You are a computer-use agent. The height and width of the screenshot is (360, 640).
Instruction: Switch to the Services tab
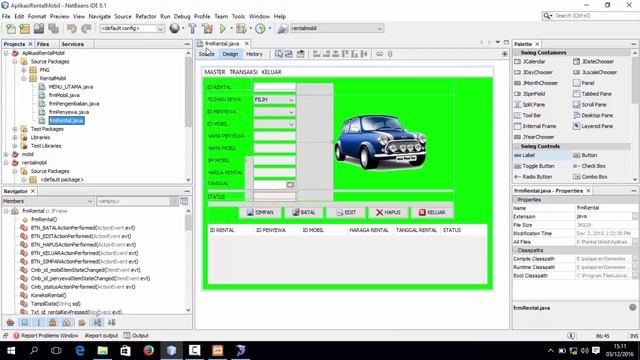[73, 44]
